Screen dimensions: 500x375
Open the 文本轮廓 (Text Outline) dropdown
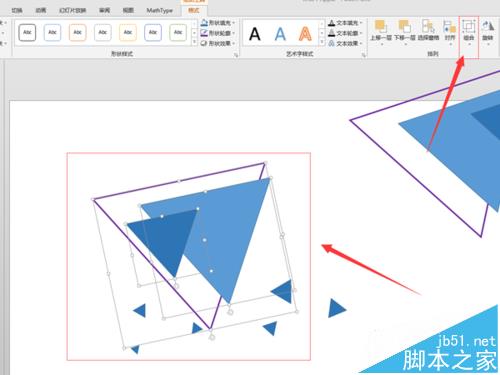click(x=345, y=33)
